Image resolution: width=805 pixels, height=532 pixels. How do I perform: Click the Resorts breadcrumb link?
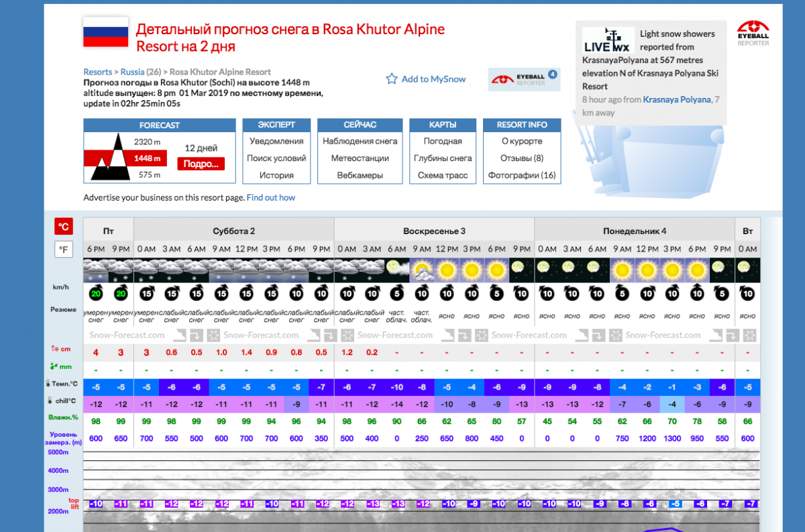coord(98,72)
